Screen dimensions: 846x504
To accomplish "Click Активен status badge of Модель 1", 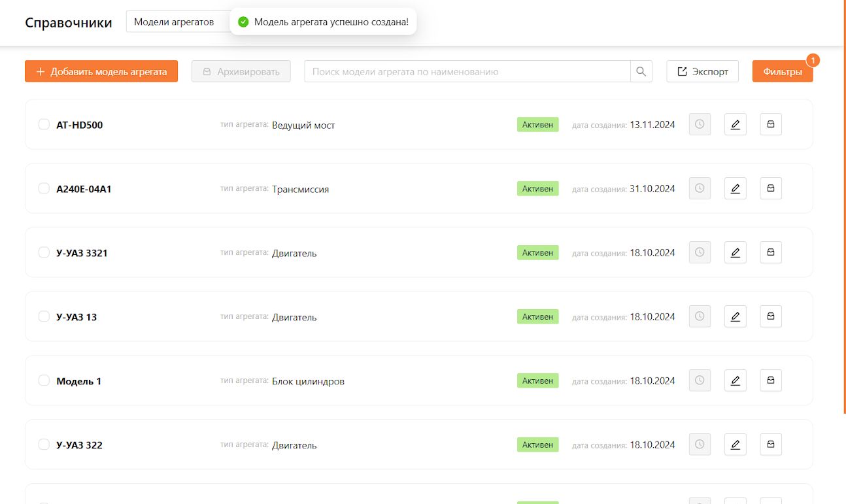I will tap(538, 380).
